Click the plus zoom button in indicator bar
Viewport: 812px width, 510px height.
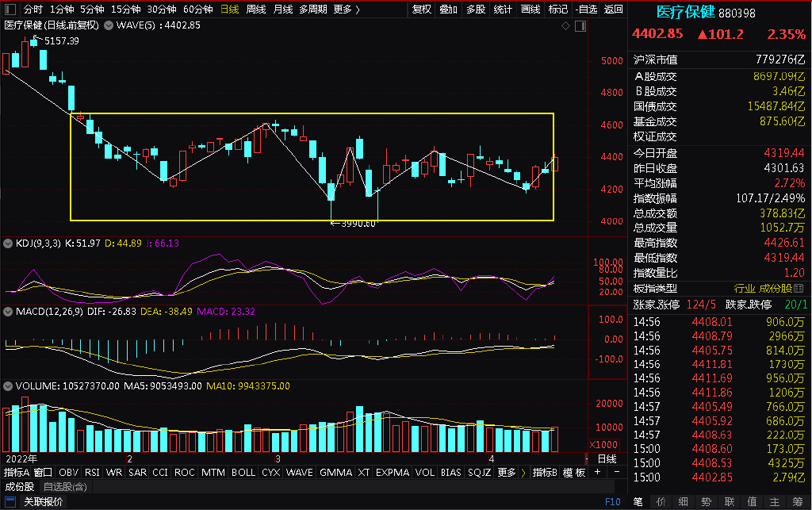pyautogui.click(x=597, y=472)
